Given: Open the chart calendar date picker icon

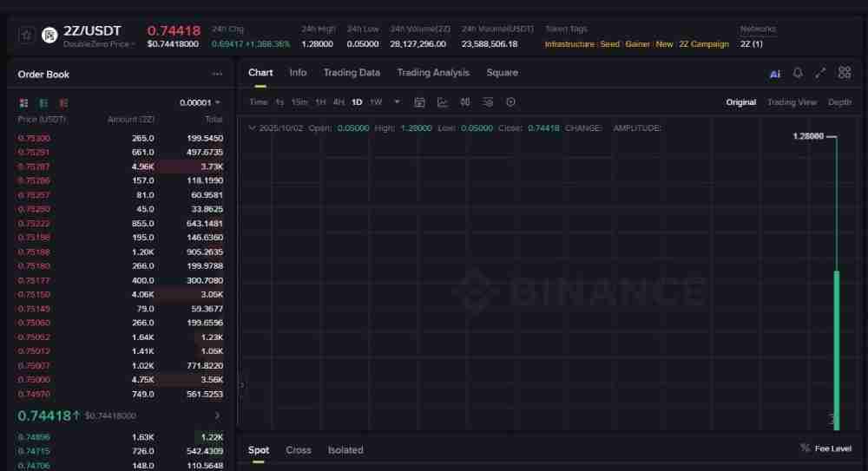Looking at the screenshot, I should tap(419, 102).
